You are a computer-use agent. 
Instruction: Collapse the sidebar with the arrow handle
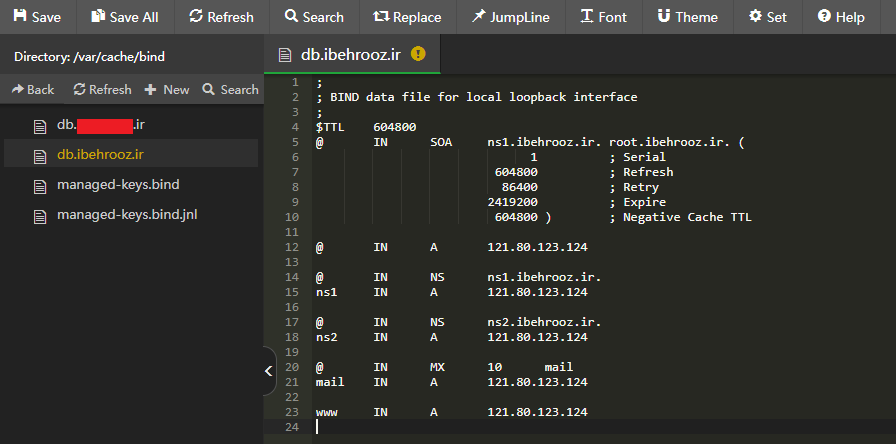point(268,371)
